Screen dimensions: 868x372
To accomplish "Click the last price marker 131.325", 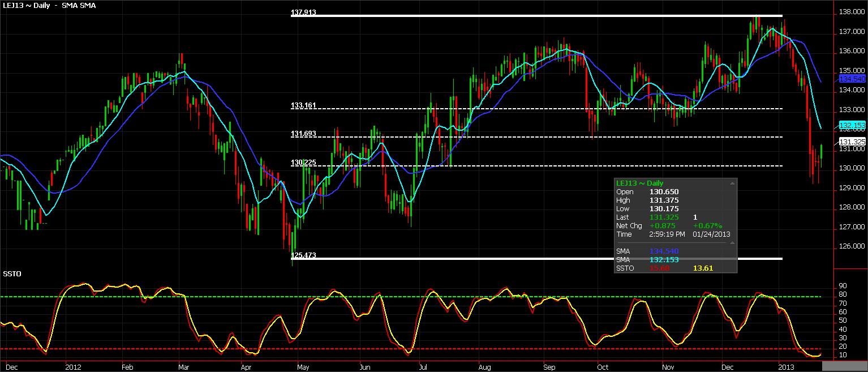I will click(x=852, y=141).
